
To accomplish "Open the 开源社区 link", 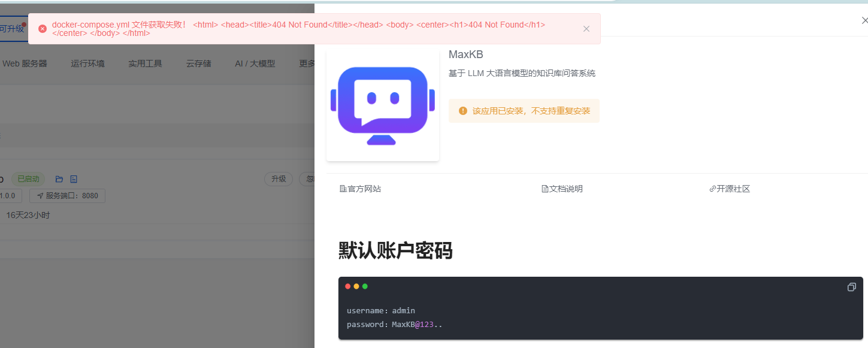I will (730, 189).
